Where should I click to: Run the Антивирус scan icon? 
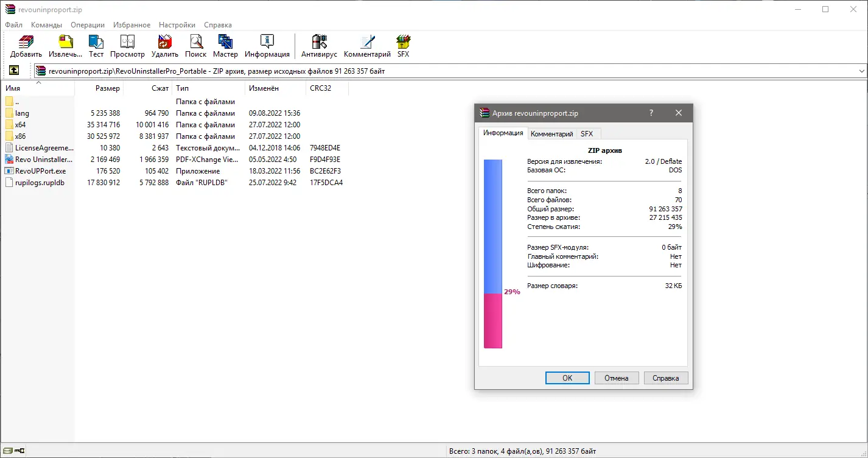(319, 46)
